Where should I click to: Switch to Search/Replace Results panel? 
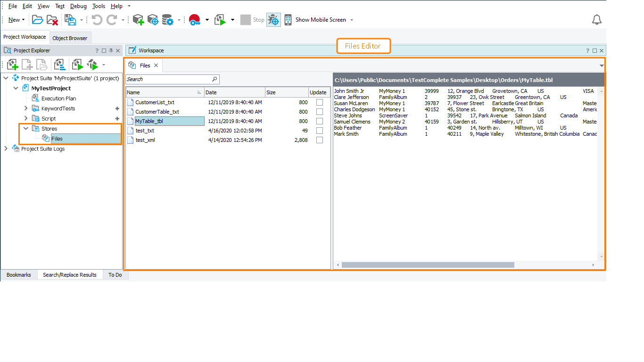click(x=70, y=274)
